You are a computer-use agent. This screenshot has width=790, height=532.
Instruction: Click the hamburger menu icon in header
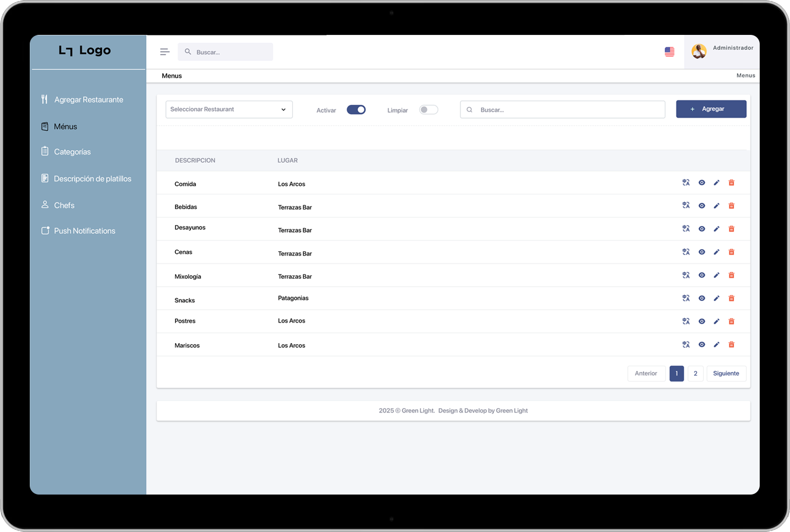click(165, 52)
